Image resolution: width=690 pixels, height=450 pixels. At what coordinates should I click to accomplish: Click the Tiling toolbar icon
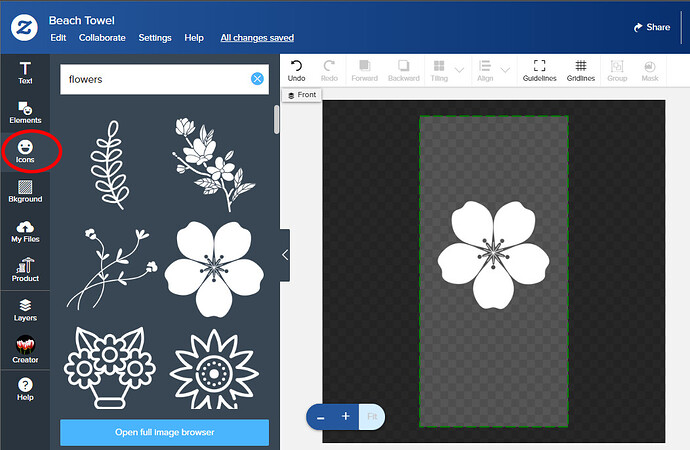[439, 71]
